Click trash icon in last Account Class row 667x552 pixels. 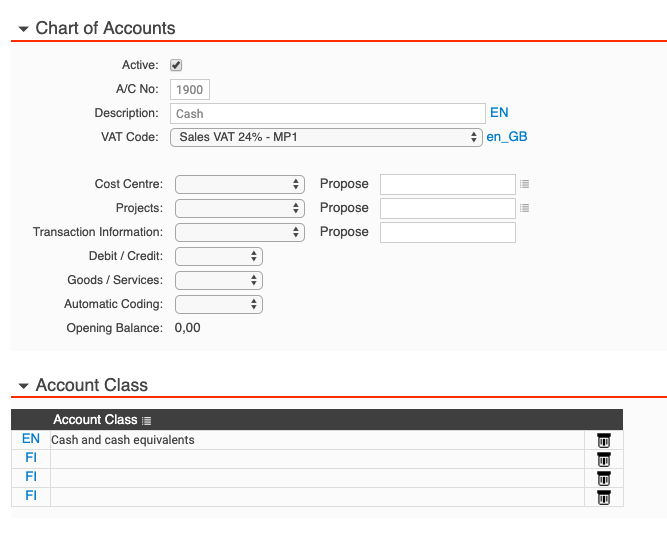(603, 497)
